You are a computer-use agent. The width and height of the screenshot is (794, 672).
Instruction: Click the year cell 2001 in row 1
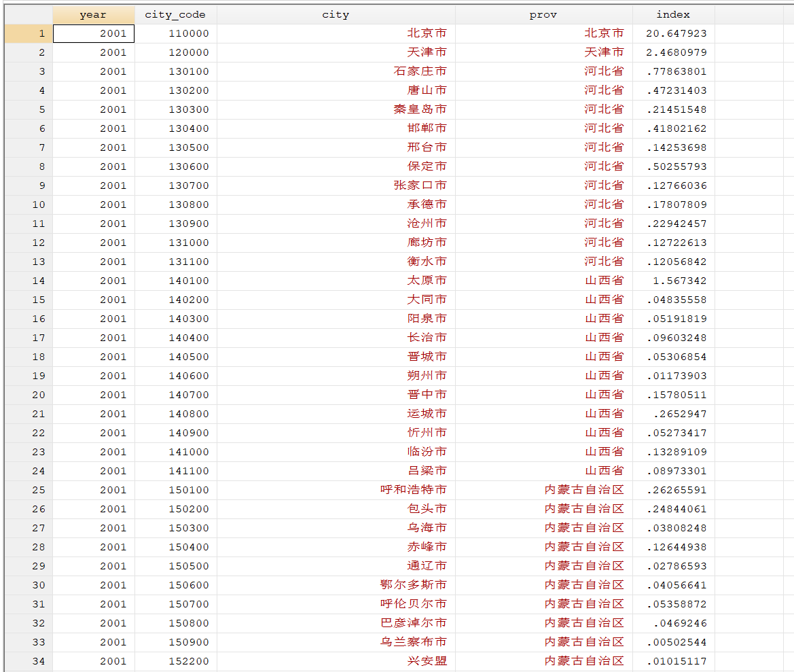coord(94,33)
